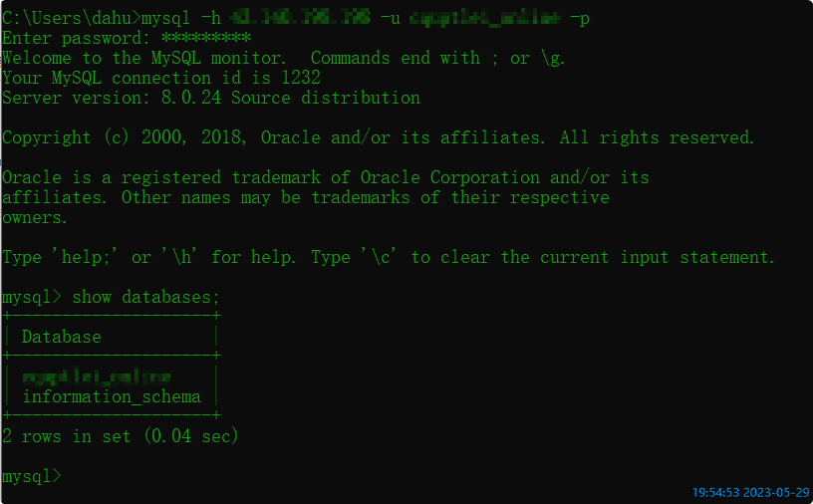Click the blurred database name row
The image size is (813, 504).
pyautogui.click(x=97, y=377)
